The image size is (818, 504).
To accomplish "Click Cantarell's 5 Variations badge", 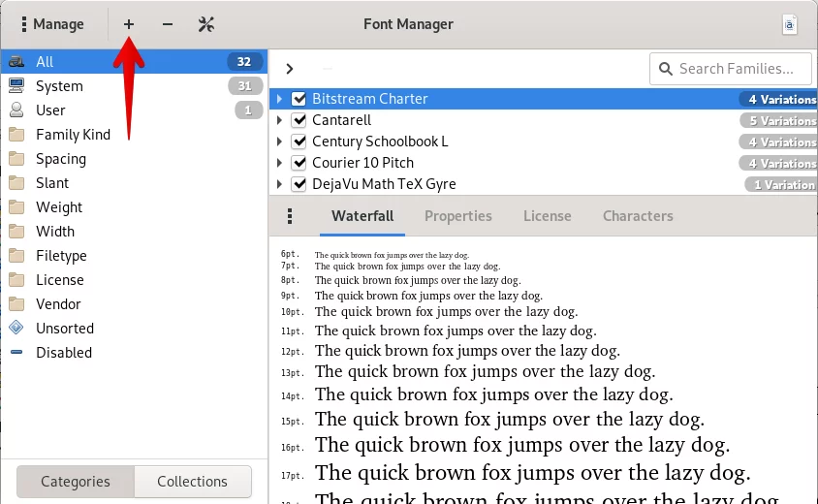I will tap(778, 120).
